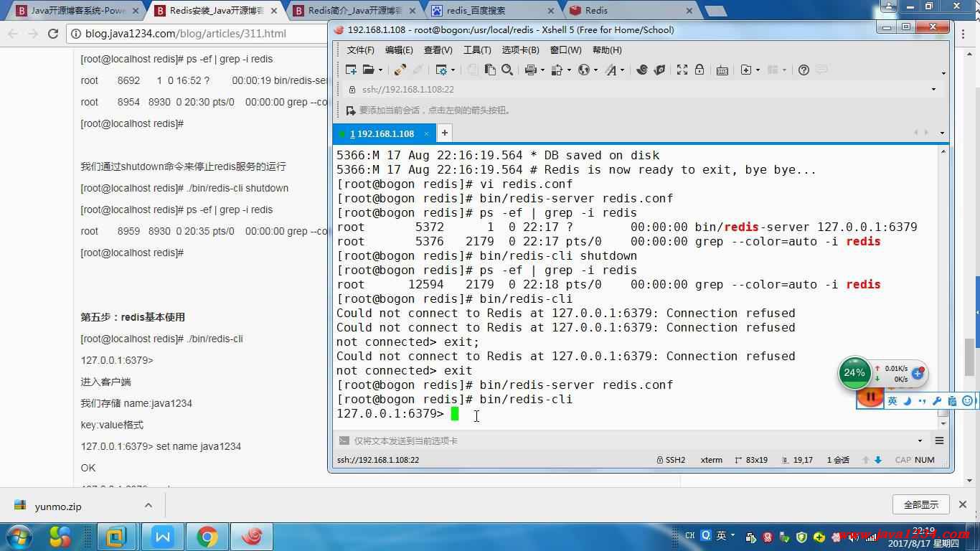Click the IME smiley emoji icon

967,401
